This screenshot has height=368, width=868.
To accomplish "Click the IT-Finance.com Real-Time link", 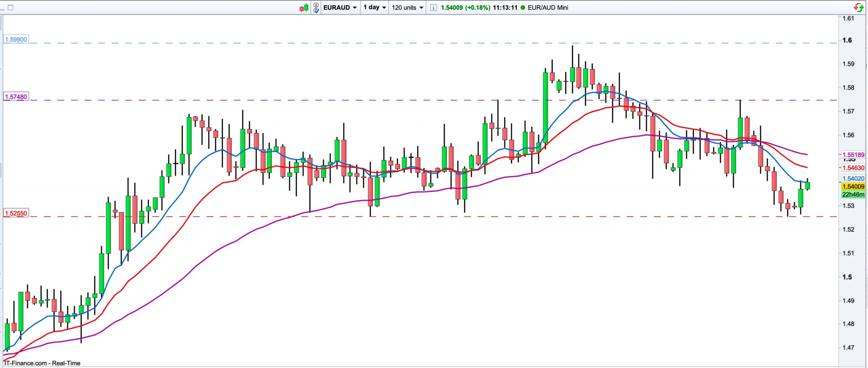I will (x=42, y=363).
